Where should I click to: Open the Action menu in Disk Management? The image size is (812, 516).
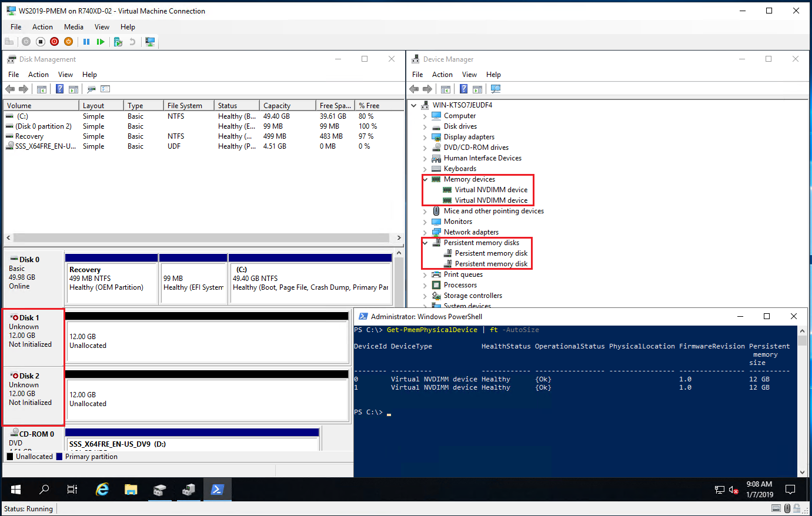tap(38, 75)
